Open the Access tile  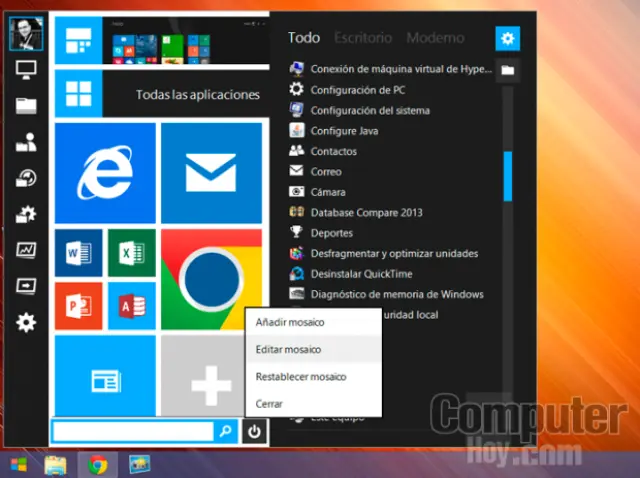coord(130,304)
